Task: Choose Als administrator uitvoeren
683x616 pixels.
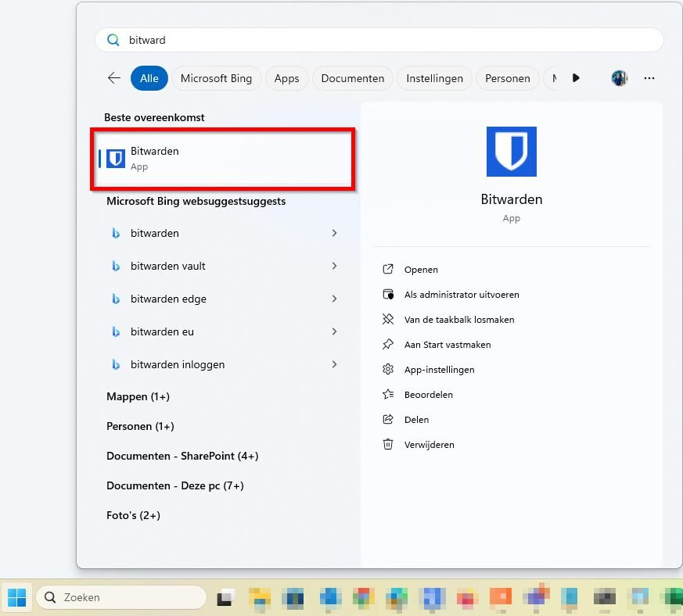Action: pos(461,295)
